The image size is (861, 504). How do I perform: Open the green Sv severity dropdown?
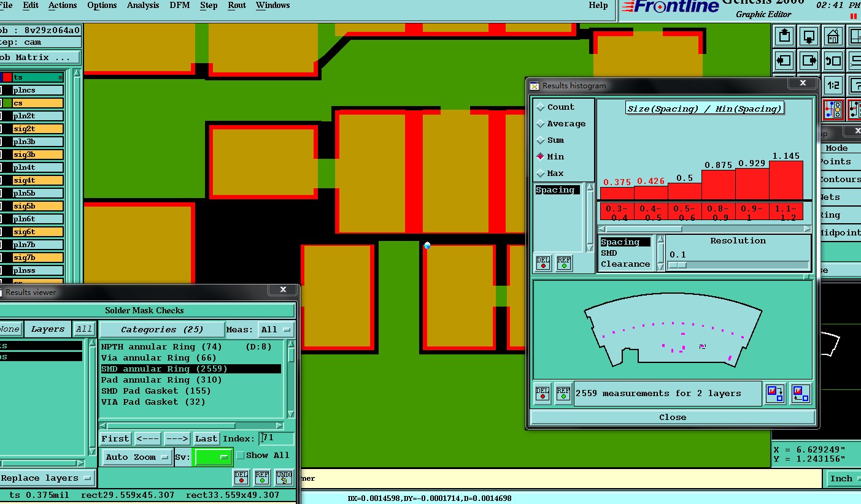213,457
